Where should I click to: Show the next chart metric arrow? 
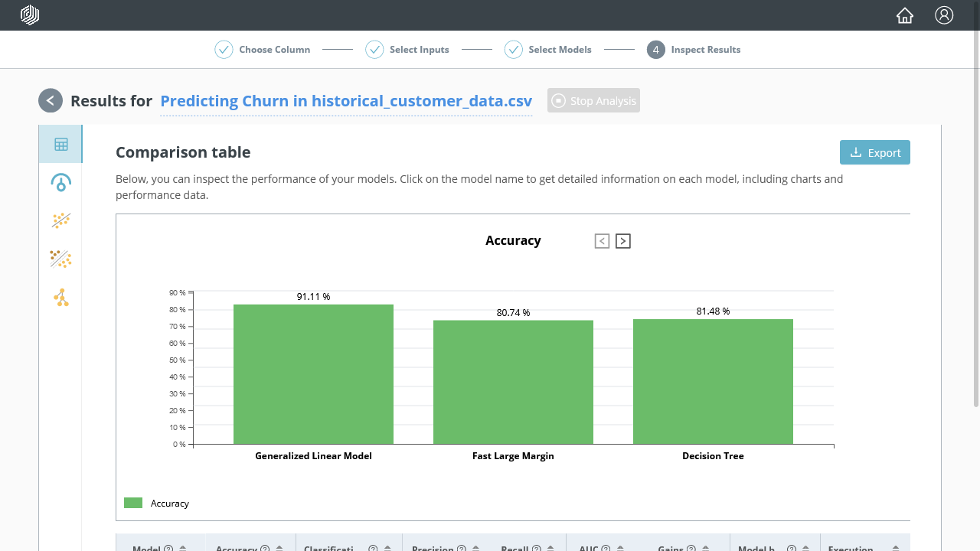[x=623, y=241]
